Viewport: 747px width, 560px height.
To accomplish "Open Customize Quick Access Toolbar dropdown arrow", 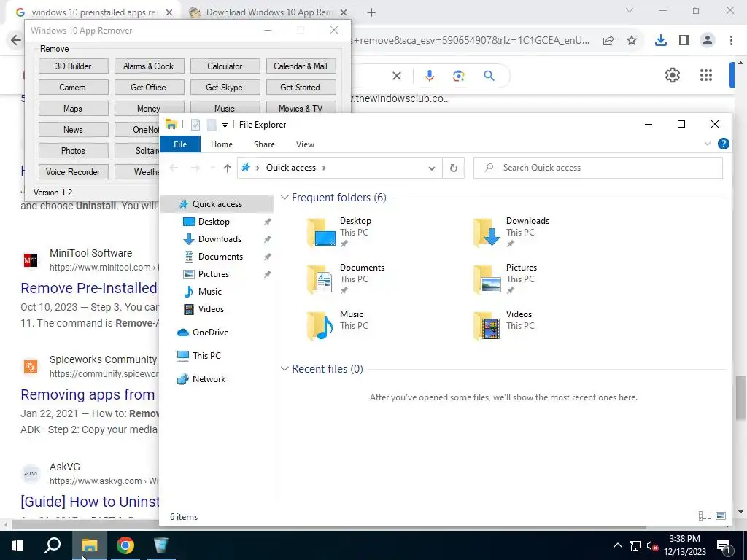I will tap(225, 125).
